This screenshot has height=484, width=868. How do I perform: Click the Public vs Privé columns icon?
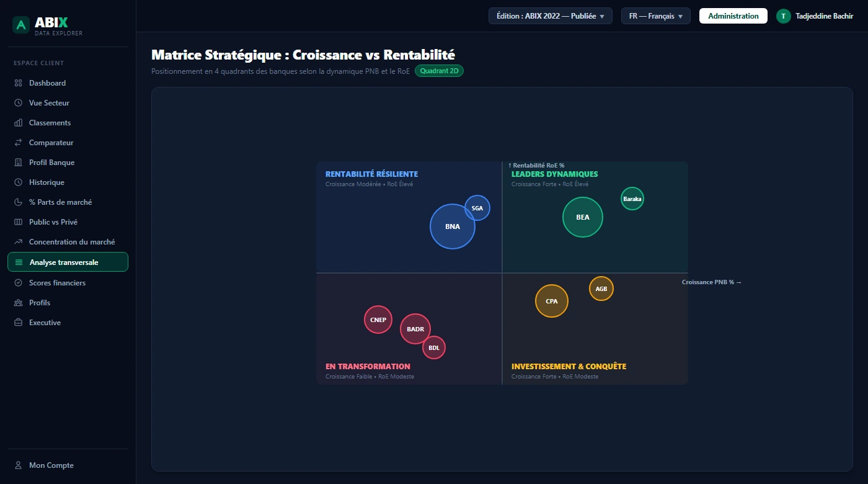click(x=18, y=222)
